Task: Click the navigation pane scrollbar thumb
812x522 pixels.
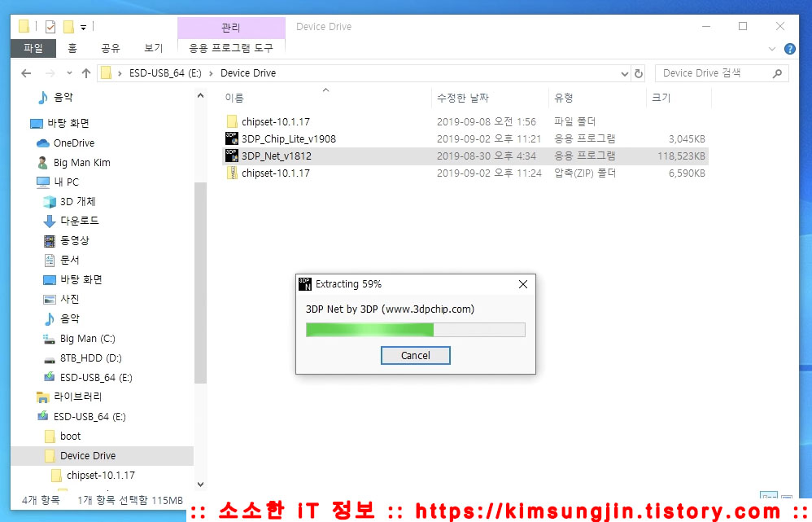Action: click(200, 283)
